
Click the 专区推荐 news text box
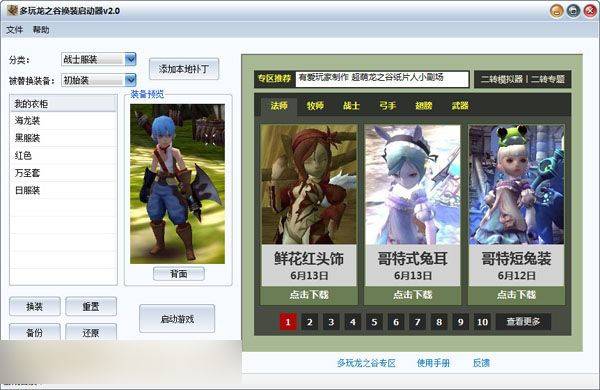pos(382,79)
